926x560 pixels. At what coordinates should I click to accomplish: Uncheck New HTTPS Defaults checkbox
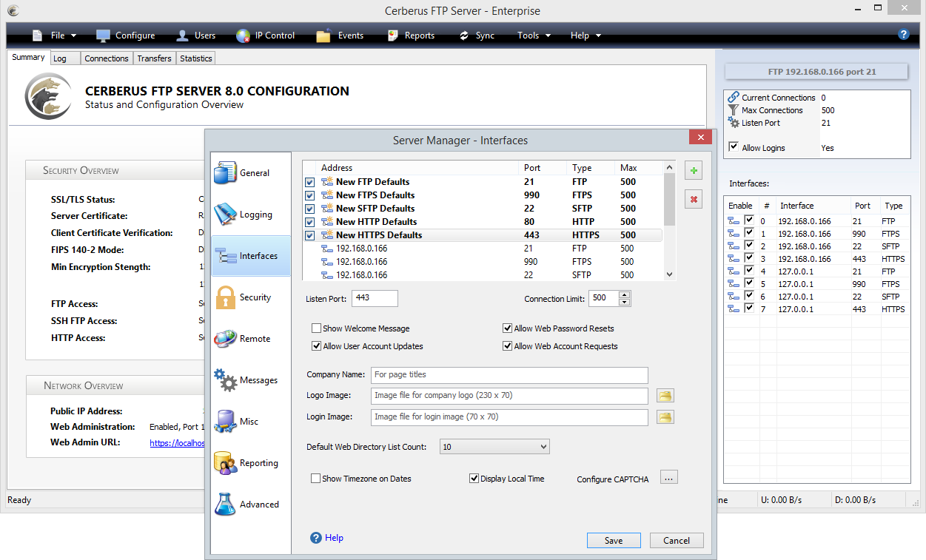(310, 235)
